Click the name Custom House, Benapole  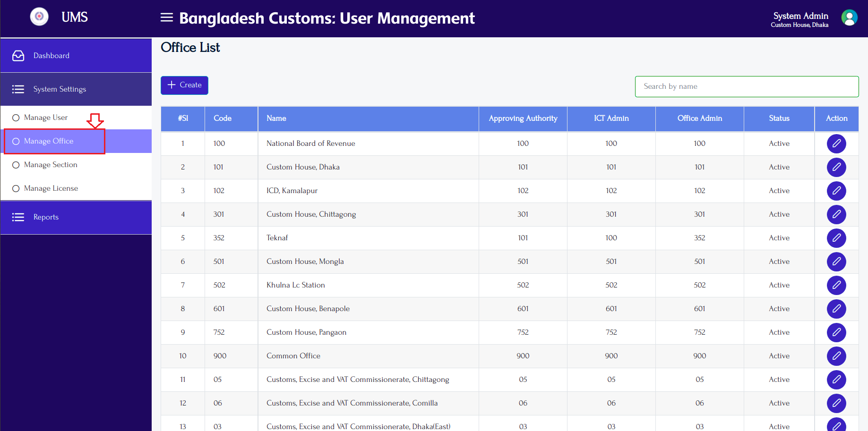(308, 309)
